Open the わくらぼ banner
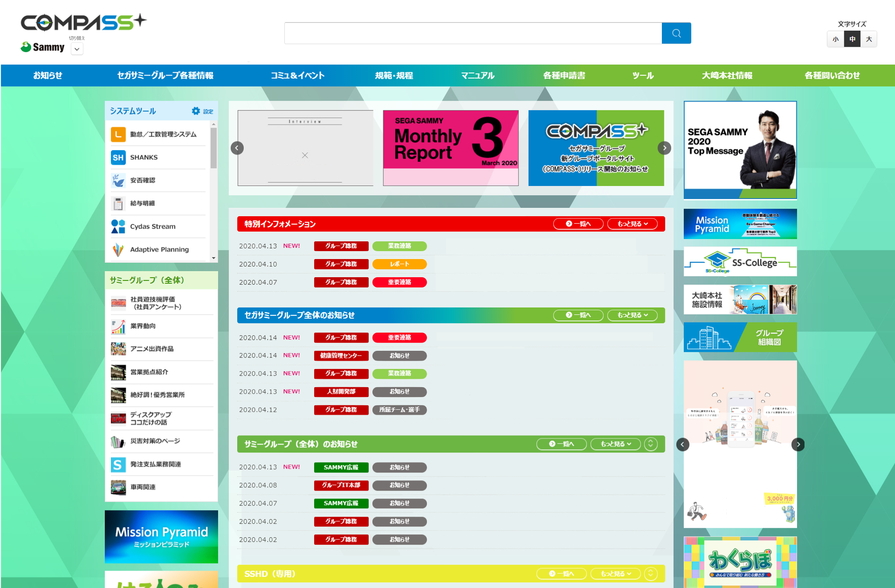Image resolution: width=895 pixels, height=588 pixels. [740, 562]
